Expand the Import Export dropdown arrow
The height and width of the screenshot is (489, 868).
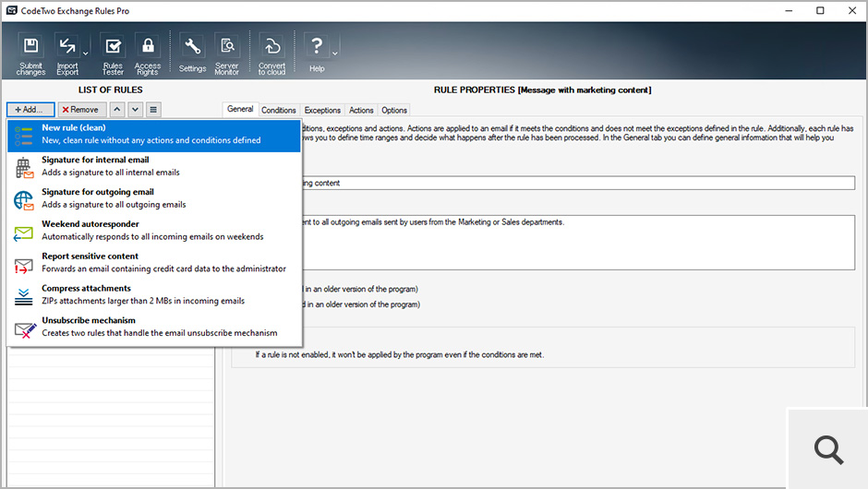coord(86,54)
